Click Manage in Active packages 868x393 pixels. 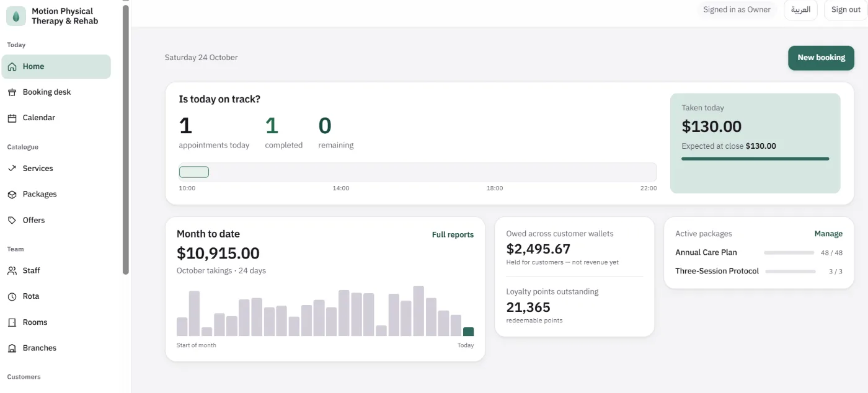click(828, 234)
